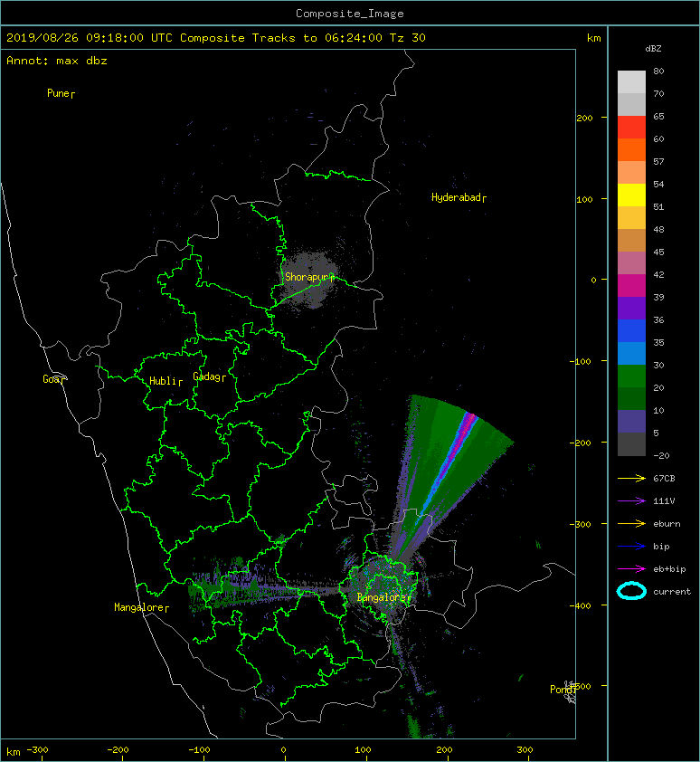Click the eburn arrow legend icon
The width and height of the screenshot is (700, 762).
coord(631,524)
